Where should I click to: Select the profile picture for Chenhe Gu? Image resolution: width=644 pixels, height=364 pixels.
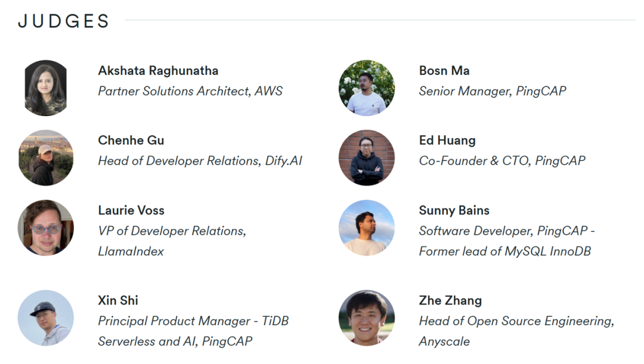(x=46, y=158)
